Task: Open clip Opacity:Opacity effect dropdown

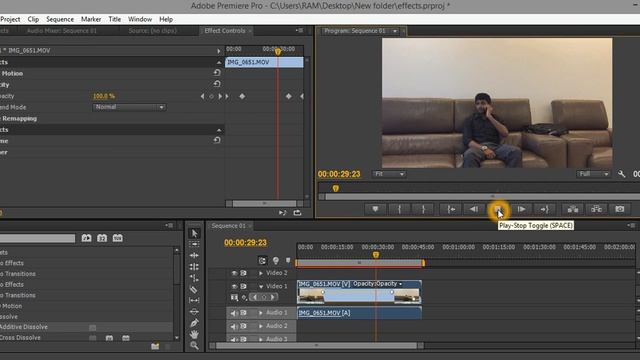Action: pos(400,284)
